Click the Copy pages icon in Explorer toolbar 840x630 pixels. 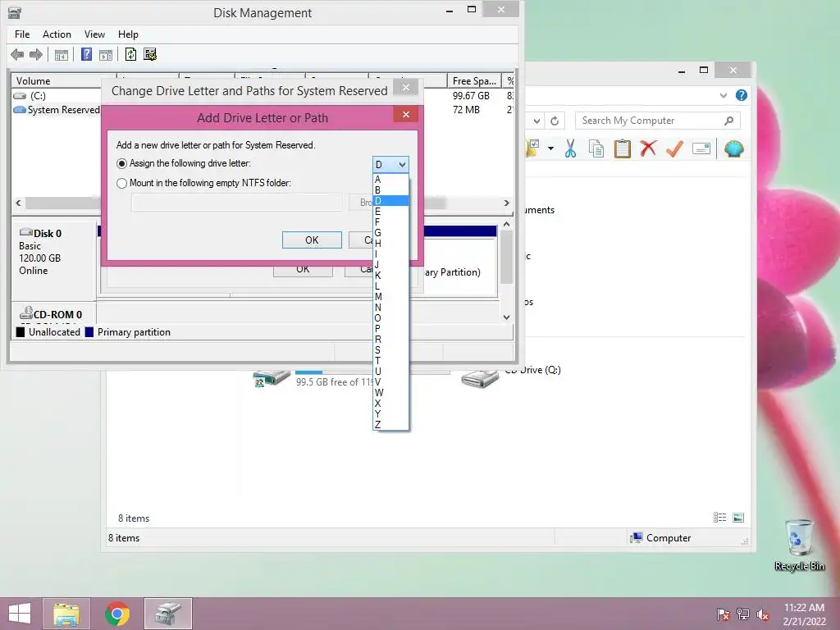pos(596,148)
